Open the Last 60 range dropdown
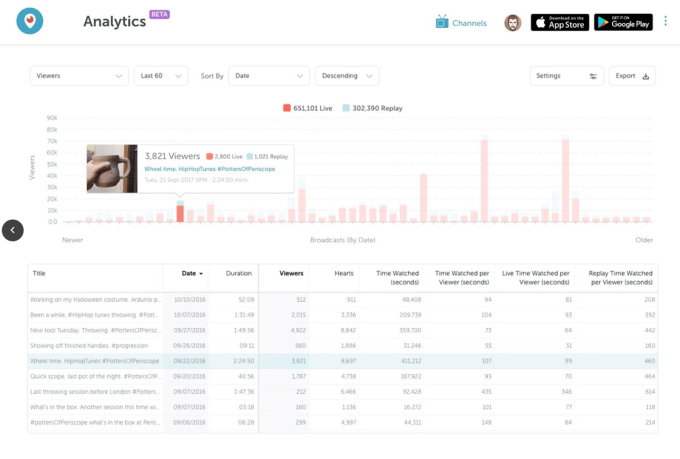 (161, 76)
